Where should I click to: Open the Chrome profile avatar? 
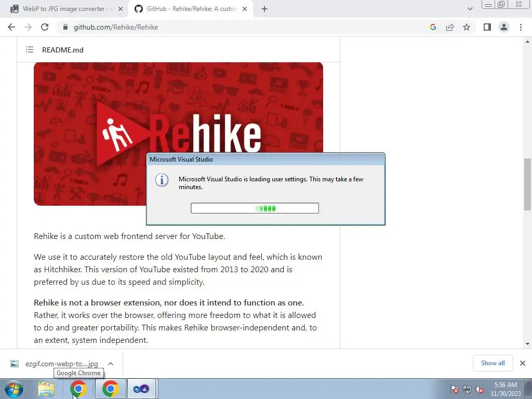(504, 27)
